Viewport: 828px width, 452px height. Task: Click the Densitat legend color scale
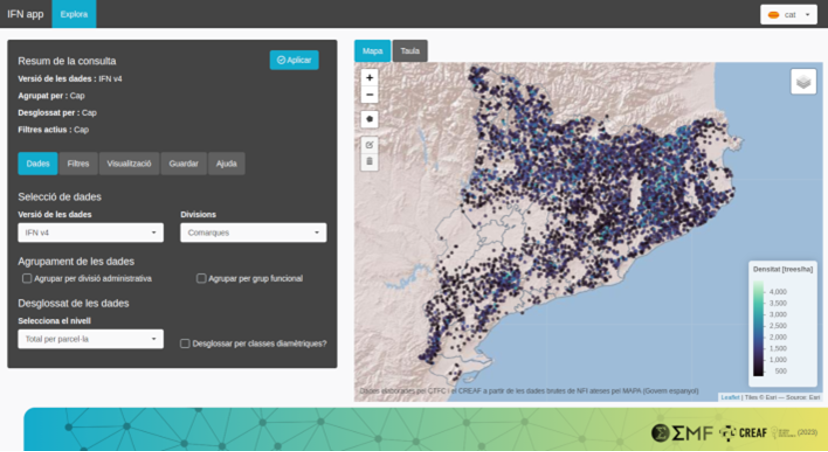pyautogui.click(x=759, y=330)
